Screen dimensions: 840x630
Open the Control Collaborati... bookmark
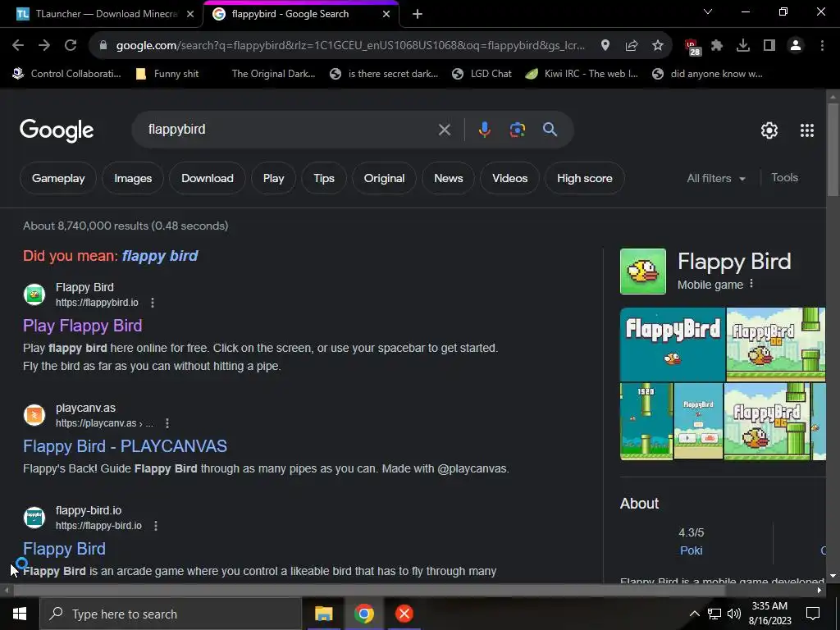[x=67, y=74]
